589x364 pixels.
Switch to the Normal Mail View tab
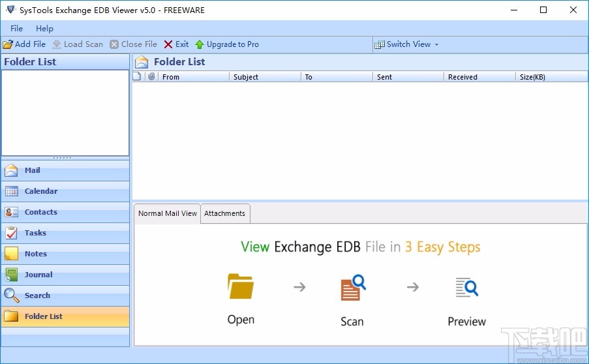click(x=167, y=213)
